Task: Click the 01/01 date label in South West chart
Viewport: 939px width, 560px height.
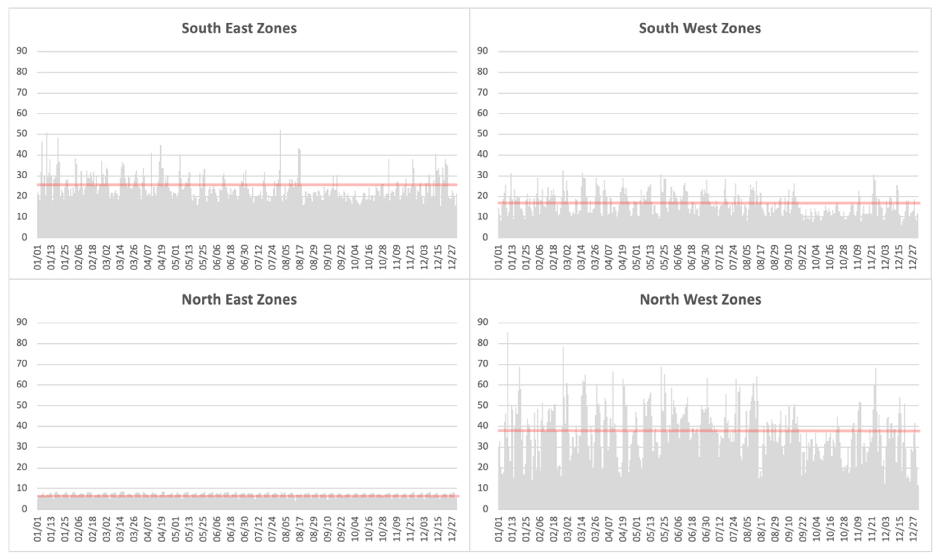Action: 499,257
